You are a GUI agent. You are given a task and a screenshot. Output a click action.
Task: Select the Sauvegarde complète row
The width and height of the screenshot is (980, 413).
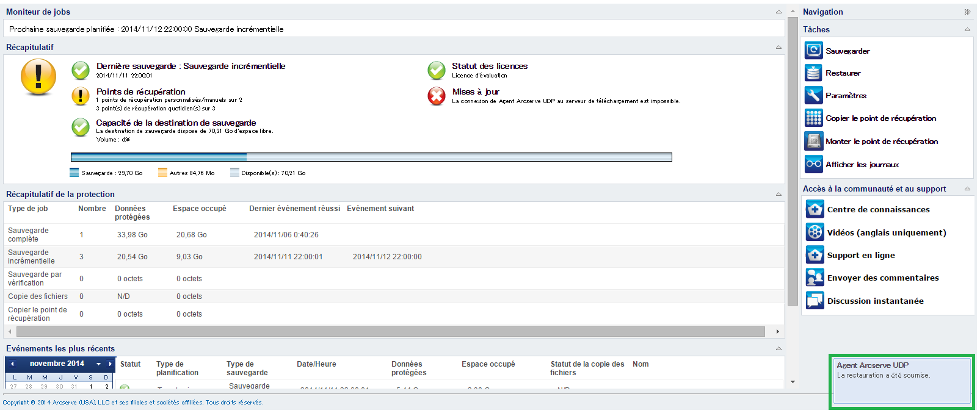(394, 235)
